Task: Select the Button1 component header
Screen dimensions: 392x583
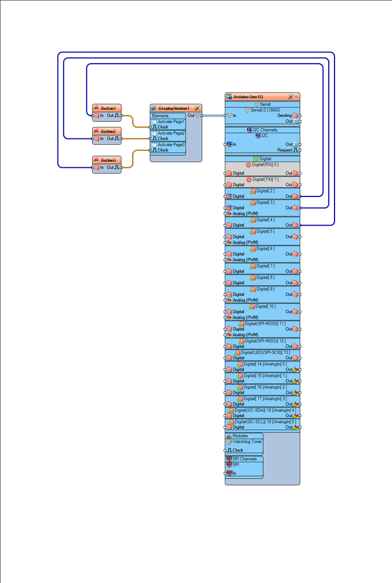Action: 106,108
